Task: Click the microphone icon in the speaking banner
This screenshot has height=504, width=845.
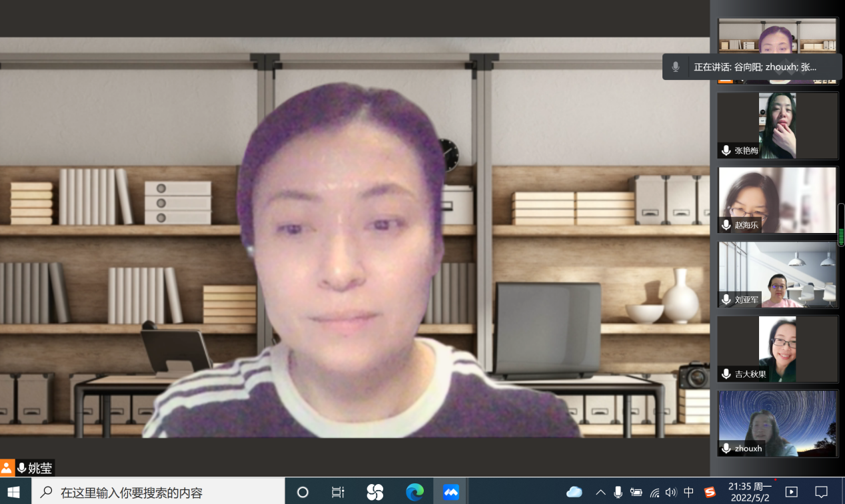Action: pyautogui.click(x=676, y=67)
